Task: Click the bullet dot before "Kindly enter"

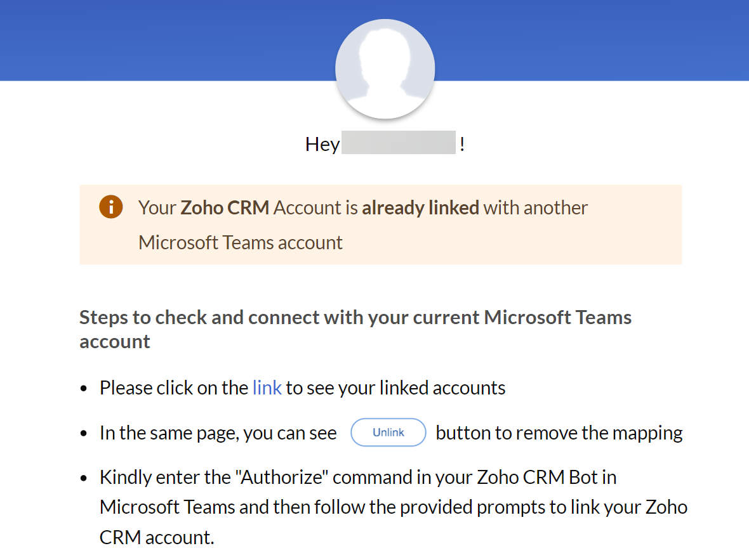Action: (x=84, y=478)
